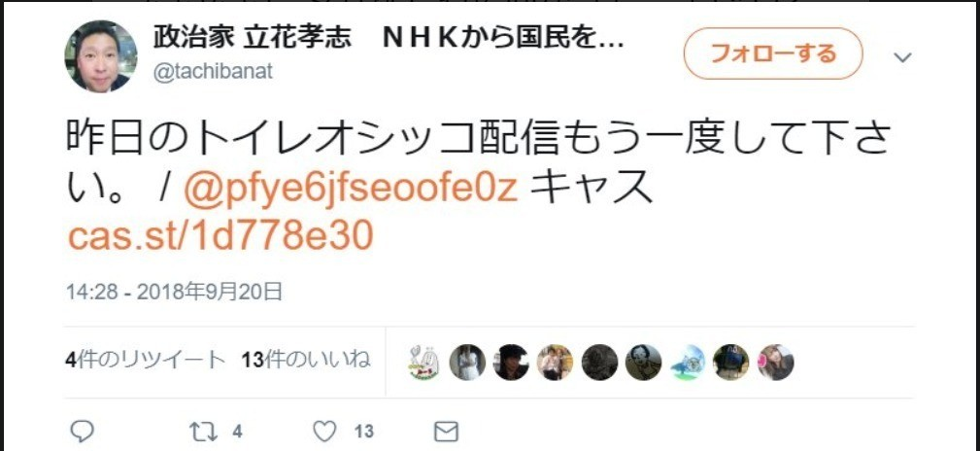Screen dimensions: 980x451
Task: Open the tweet options chevron menu
Action: pyautogui.click(x=902, y=57)
